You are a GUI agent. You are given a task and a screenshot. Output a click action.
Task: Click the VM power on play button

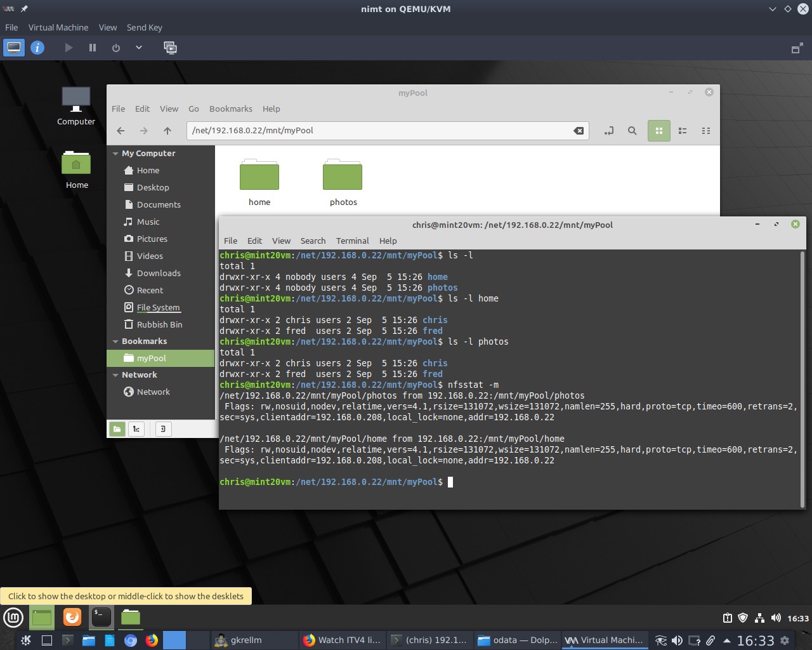click(x=69, y=48)
